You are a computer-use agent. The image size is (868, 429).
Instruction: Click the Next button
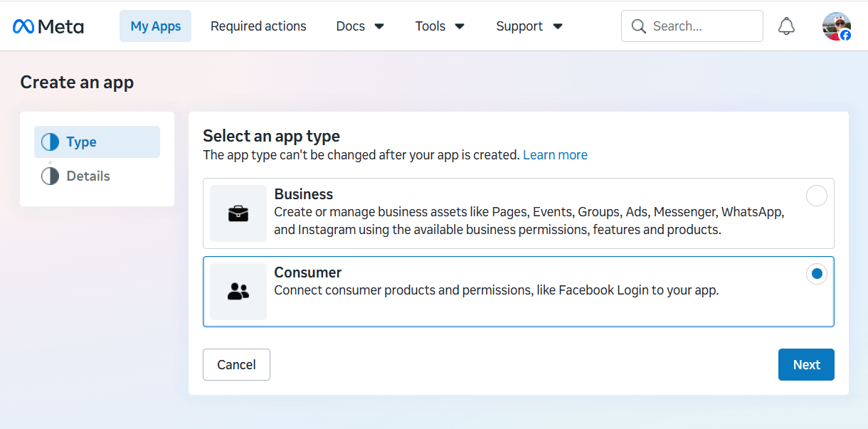click(806, 364)
